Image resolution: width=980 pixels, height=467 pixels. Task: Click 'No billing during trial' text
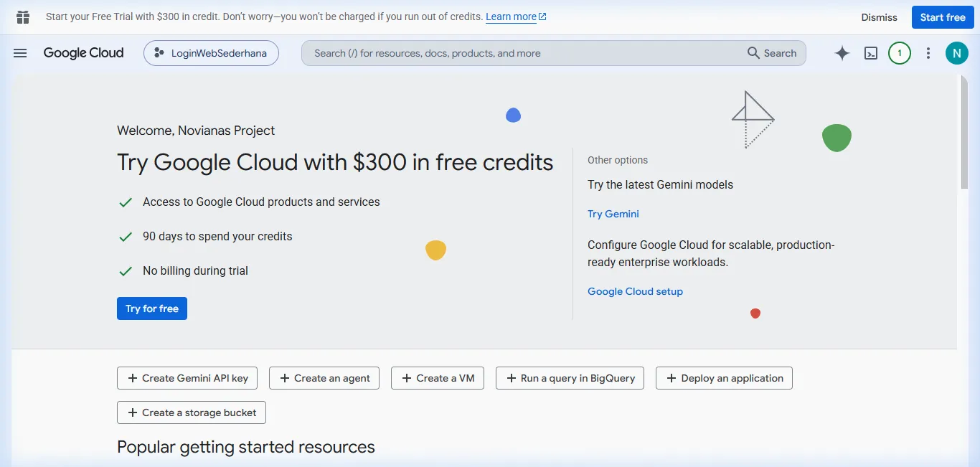195,271
